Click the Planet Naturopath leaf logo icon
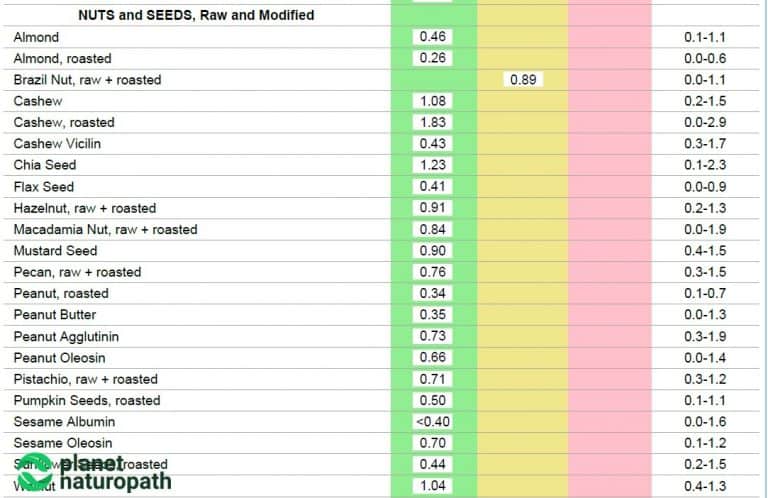This screenshot has width=768, height=498. pyautogui.click(x=36, y=473)
